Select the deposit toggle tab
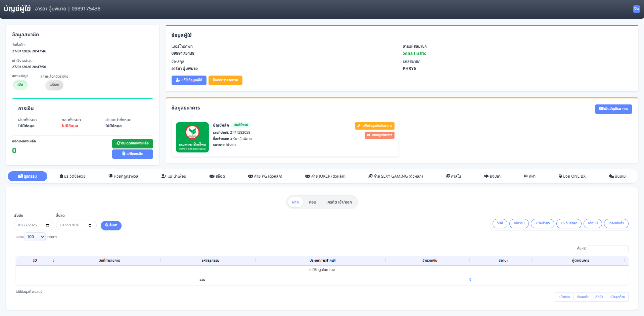This screenshot has height=316, width=644. click(x=295, y=202)
